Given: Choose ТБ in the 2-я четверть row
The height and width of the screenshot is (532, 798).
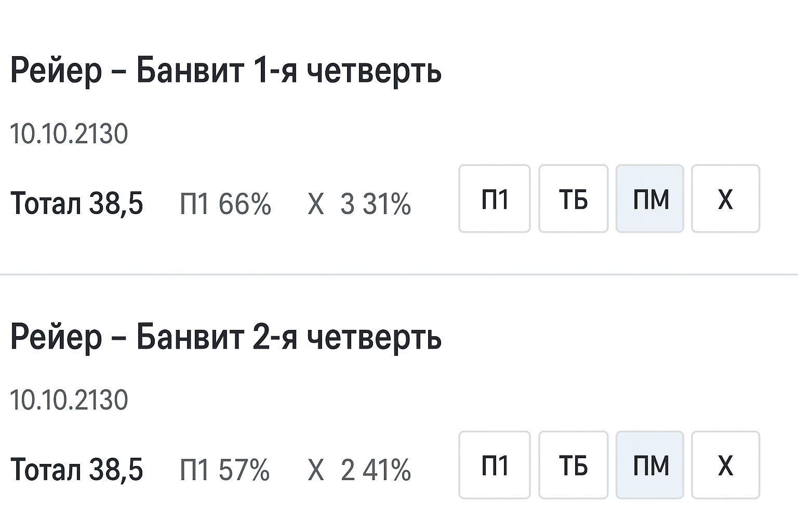Looking at the screenshot, I should pos(573,465).
